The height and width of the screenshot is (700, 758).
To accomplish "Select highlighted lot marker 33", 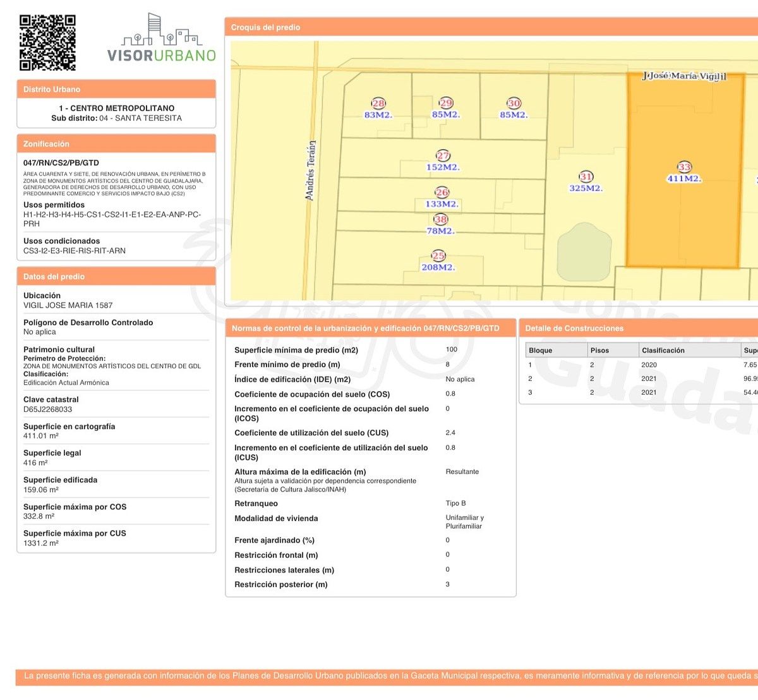I will pyautogui.click(x=684, y=167).
